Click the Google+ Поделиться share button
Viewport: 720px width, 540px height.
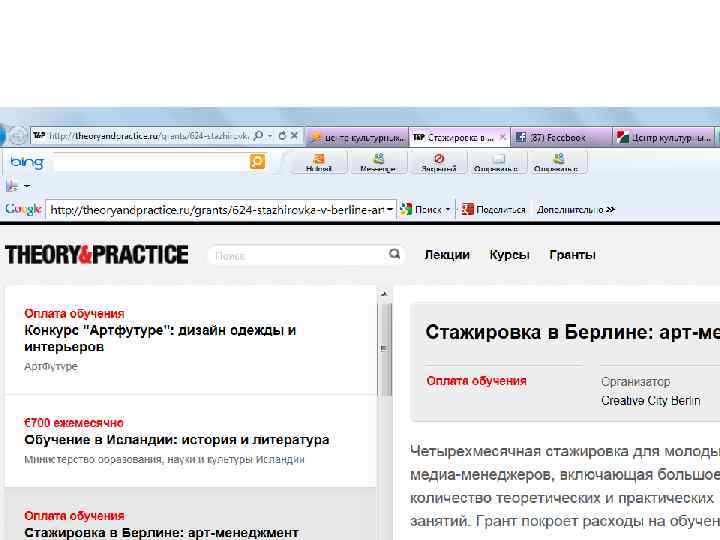(493, 209)
